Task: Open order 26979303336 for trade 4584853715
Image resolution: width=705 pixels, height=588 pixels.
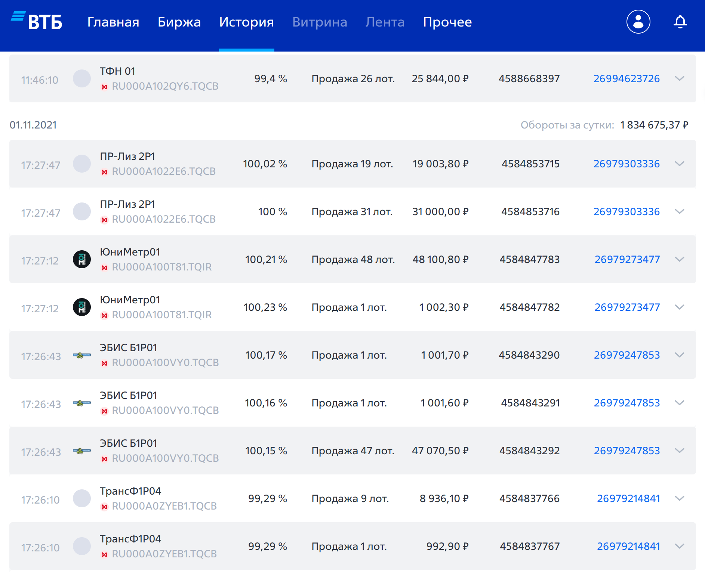Action: point(627,164)
